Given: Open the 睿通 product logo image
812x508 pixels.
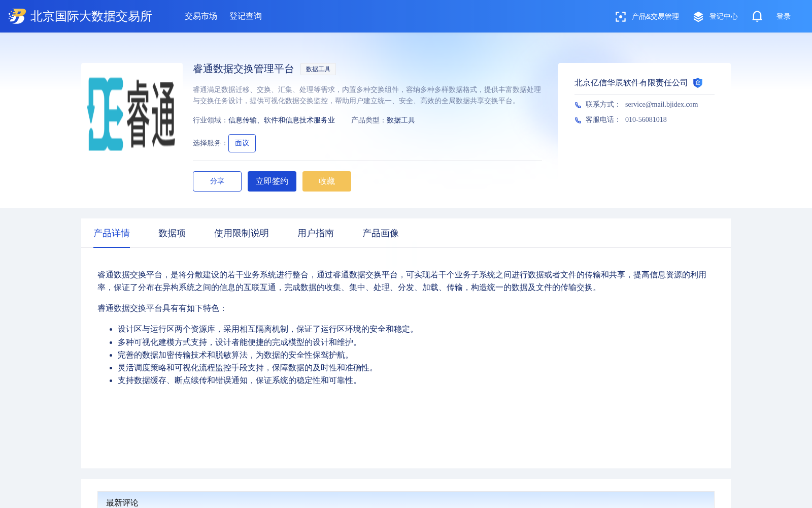Looking at the screenshot, I should click(132, 114).
